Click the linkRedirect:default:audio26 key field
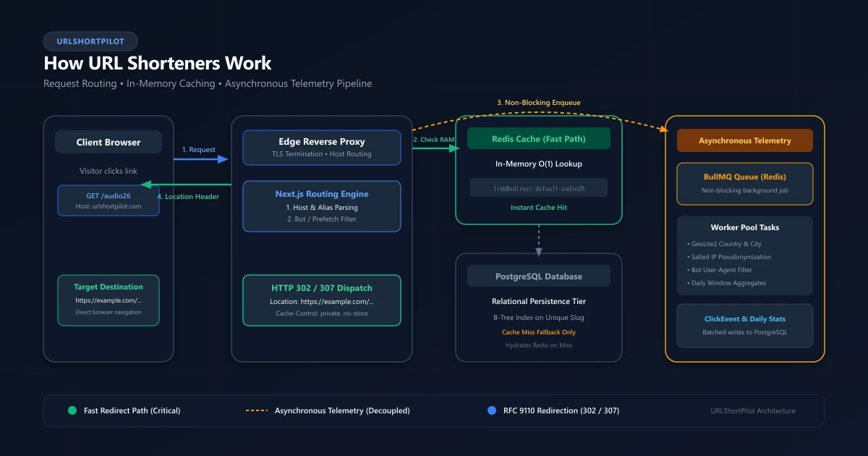This screenshot has height=456, width=868. [539, 187]
